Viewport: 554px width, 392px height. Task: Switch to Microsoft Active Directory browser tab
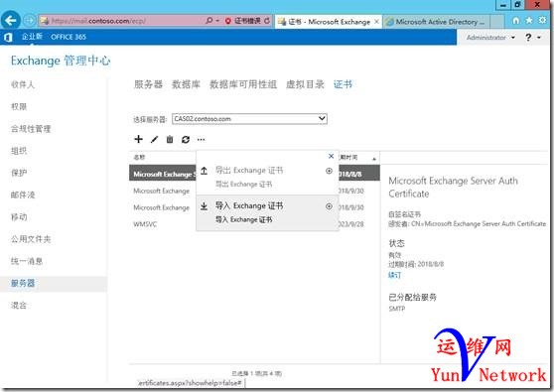436,22
